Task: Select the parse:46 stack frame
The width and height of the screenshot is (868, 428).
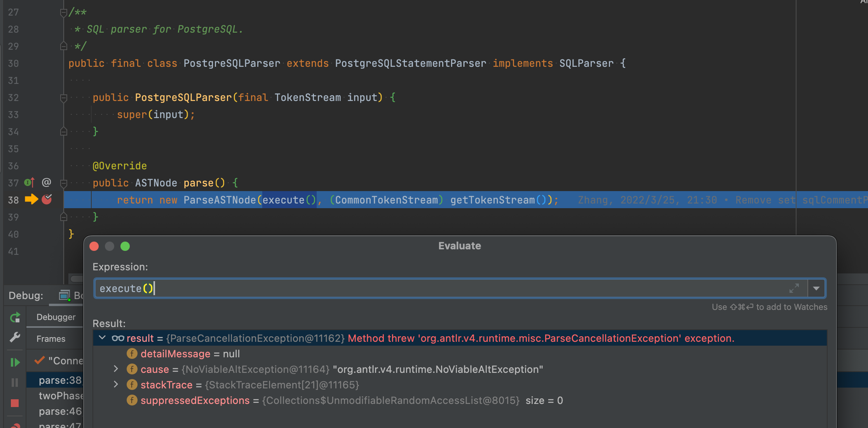Action: click(x=55, y=411)
